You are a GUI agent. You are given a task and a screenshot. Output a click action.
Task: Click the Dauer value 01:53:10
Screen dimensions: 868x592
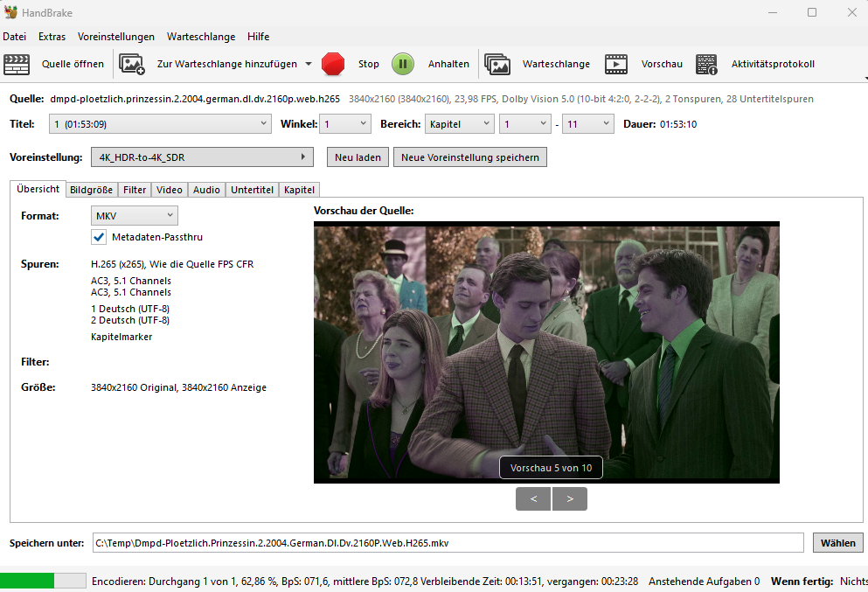pyautogui.click(x=678, y=124)
